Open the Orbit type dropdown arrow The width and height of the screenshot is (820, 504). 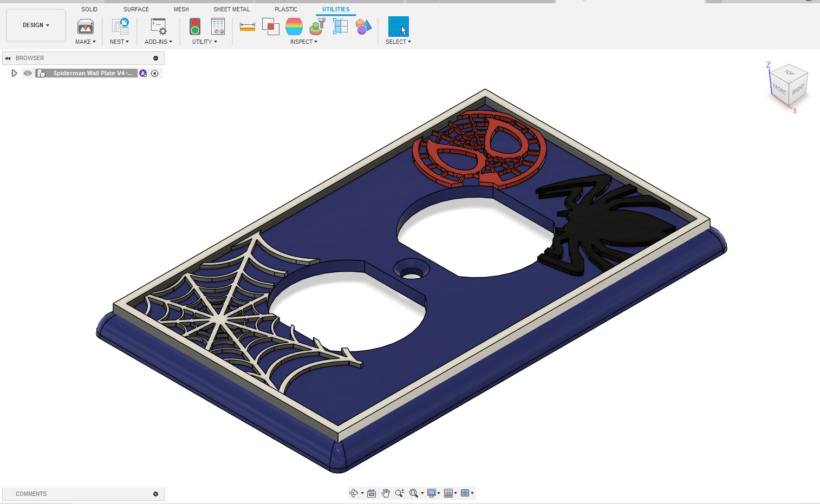[x=362, y=493]
